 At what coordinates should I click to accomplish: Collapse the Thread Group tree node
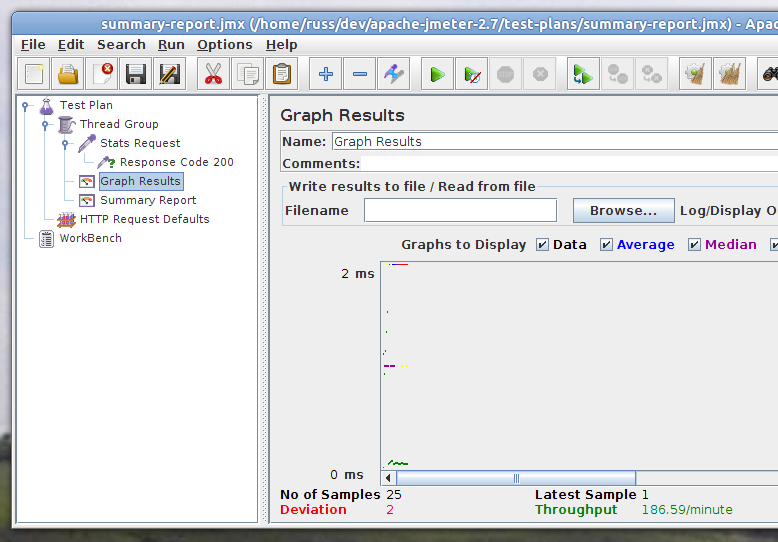tap(45, 124)
